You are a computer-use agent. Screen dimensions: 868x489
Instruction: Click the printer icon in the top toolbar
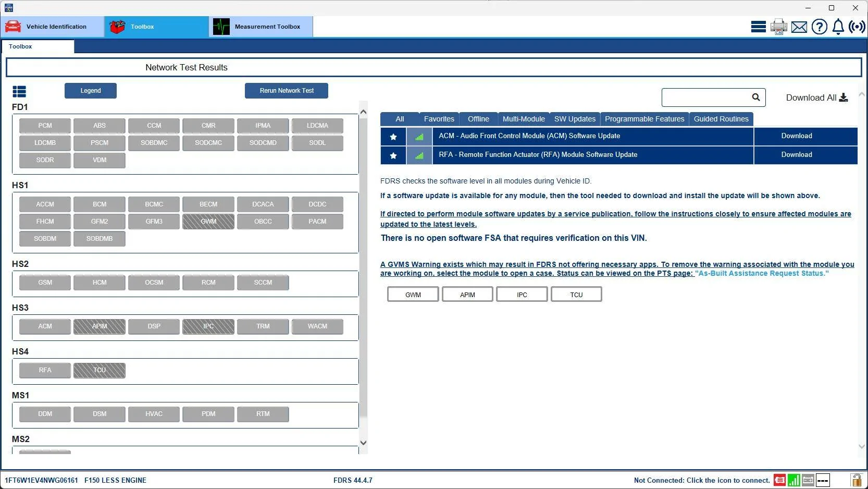[x=778, y=27]
